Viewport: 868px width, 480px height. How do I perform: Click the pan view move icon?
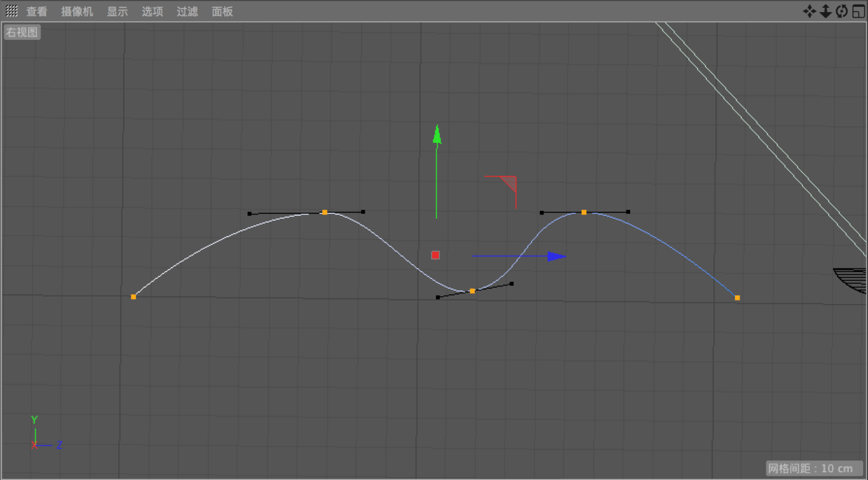click(x=809, y=11)
